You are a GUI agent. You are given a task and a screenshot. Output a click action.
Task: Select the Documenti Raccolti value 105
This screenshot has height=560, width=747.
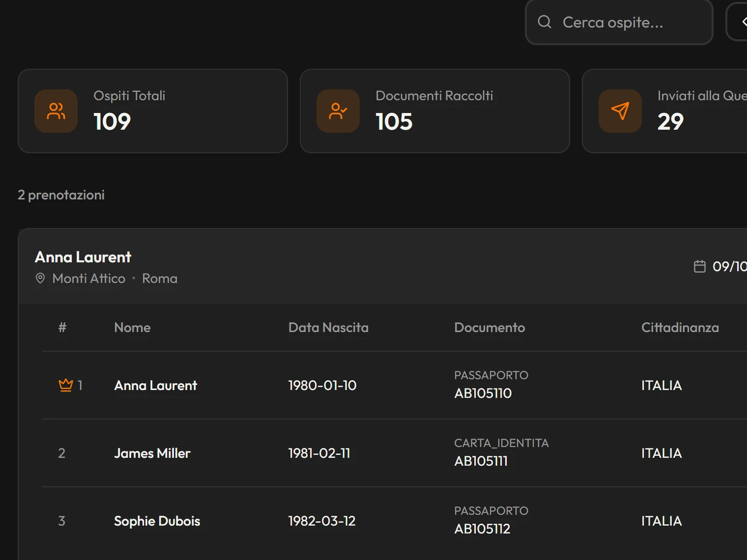click(x=394, y=122)
